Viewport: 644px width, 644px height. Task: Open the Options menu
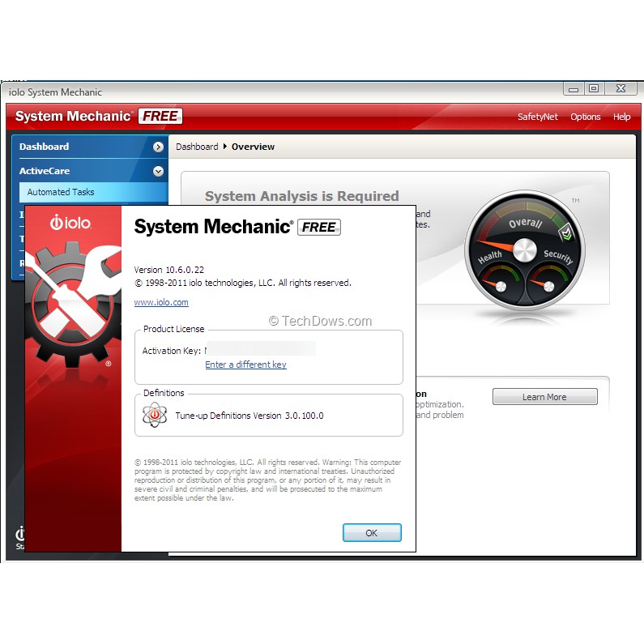point(585,117)
